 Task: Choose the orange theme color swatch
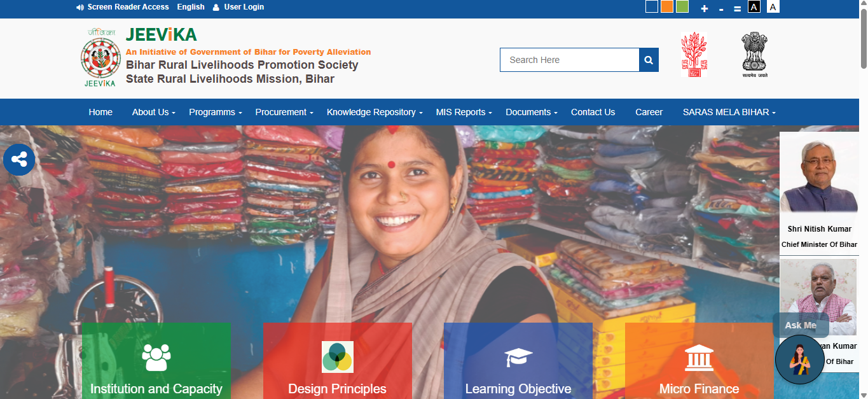(x=667, y=6)
